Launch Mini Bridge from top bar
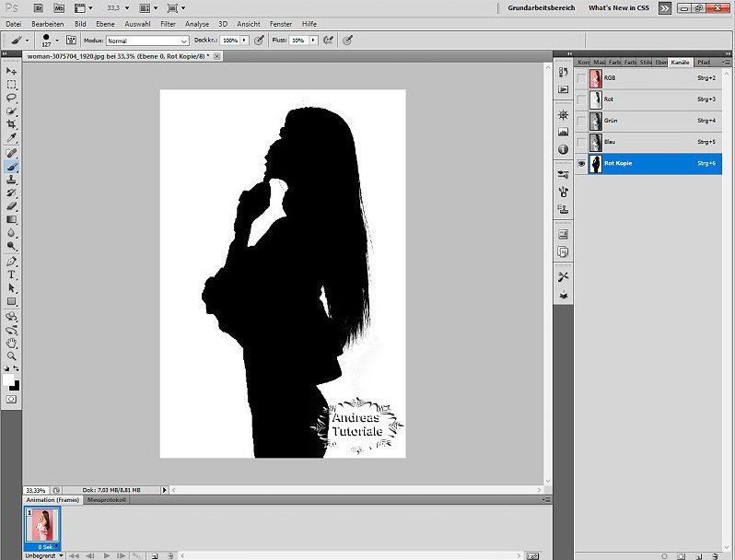 click(x=59, y=8)
